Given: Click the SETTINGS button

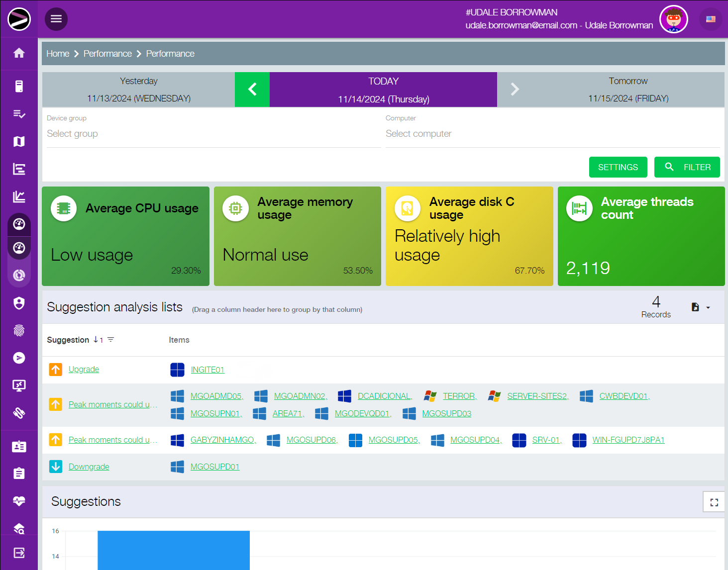Looking at the screenshot, I should click(618, 167).
